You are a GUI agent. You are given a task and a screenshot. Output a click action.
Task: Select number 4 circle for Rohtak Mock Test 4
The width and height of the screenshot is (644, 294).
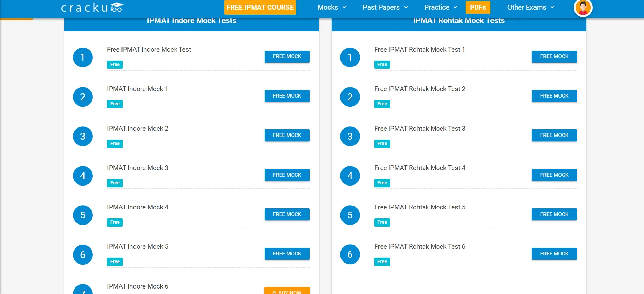tap(350, 176)
